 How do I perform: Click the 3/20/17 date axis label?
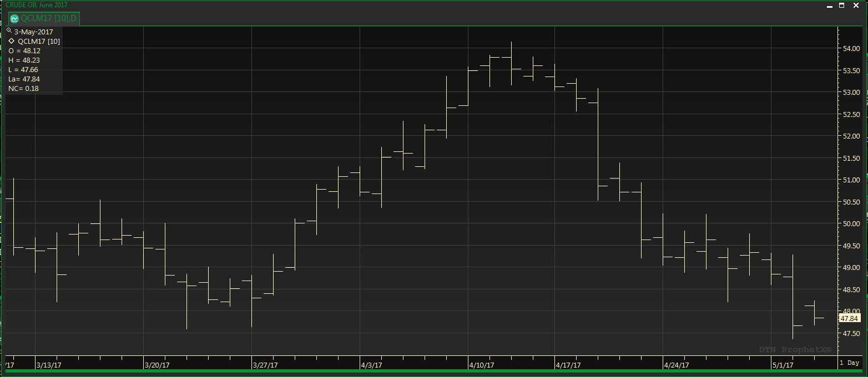pos(156,365)
